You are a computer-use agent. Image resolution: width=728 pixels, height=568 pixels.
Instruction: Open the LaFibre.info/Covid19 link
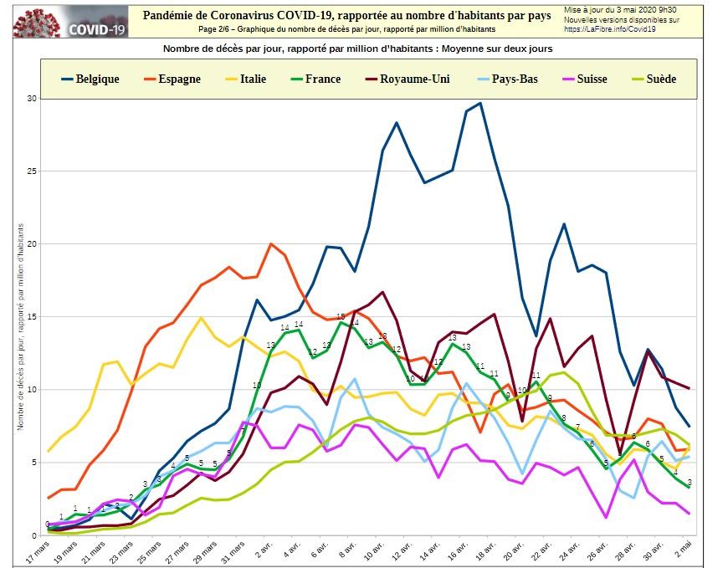click(619, 28)
